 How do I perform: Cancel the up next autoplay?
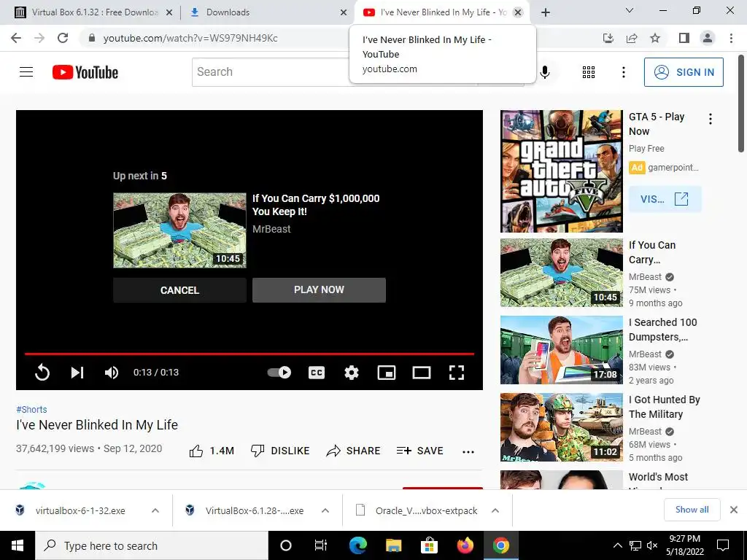tap(179, 290)
